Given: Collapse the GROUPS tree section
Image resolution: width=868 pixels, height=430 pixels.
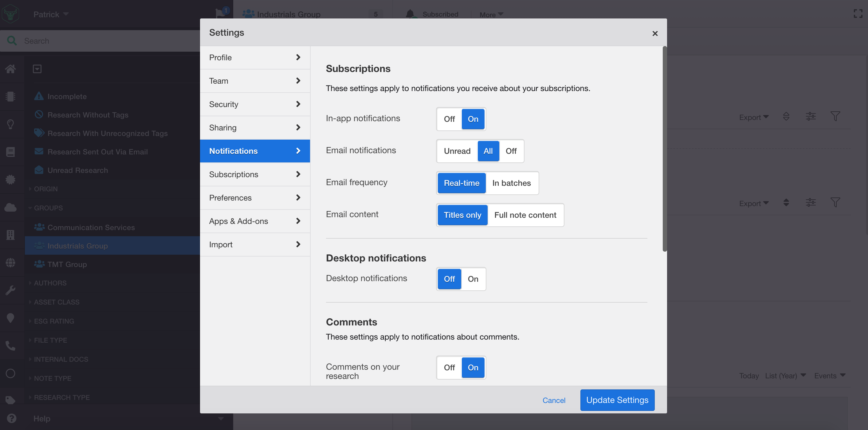Looking at the screenshot, I should [x=48, y=208].
